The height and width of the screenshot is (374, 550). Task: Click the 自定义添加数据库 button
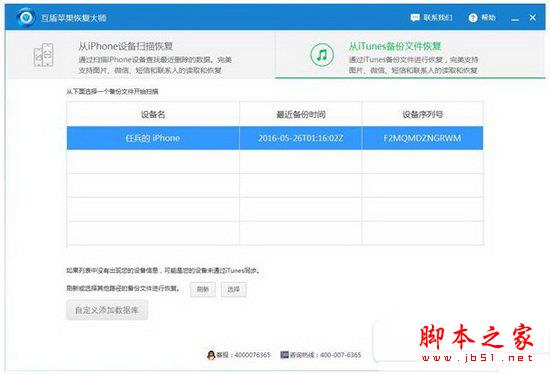click(x=107, y=310)
